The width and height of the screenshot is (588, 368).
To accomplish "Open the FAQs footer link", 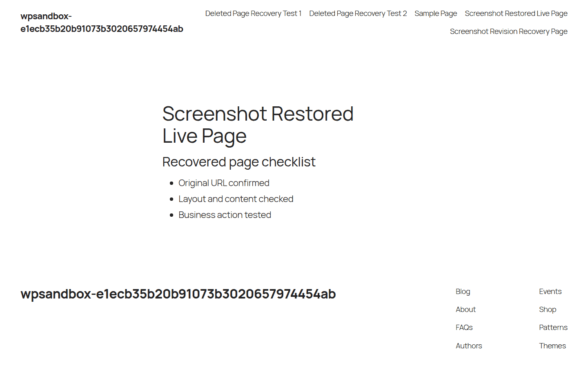I will [464, 328].
